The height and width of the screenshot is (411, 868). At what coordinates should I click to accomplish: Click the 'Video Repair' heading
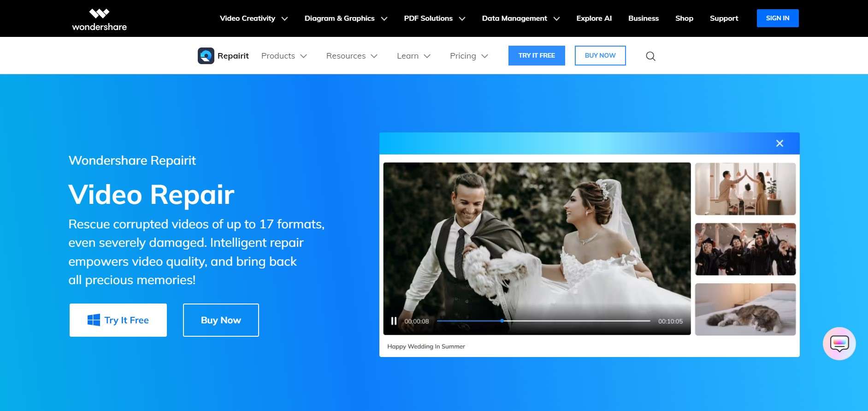pos(151,194)
